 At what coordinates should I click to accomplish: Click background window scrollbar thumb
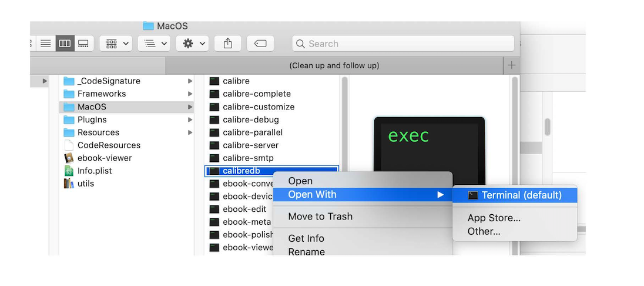[x=547, y=127]
